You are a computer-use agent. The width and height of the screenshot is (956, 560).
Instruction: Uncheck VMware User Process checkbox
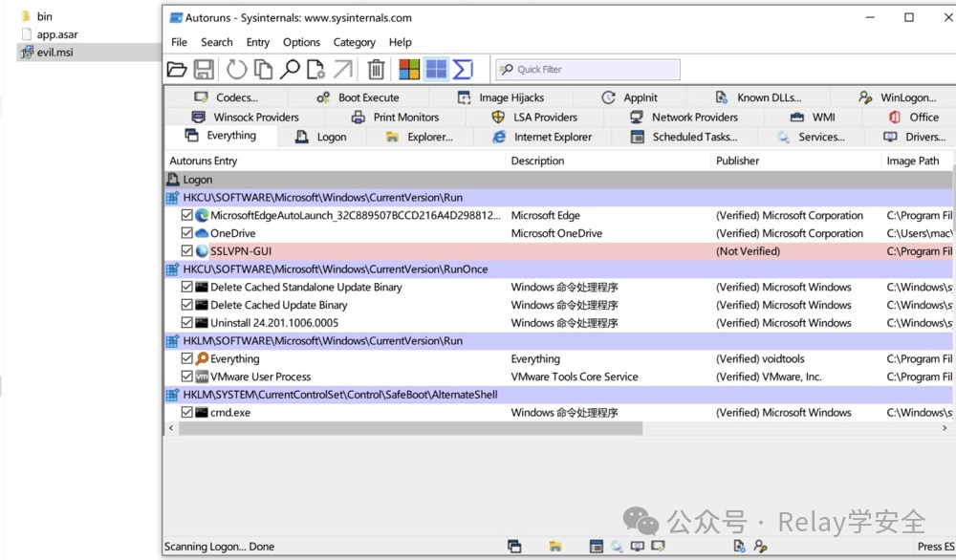coord(187,377)
